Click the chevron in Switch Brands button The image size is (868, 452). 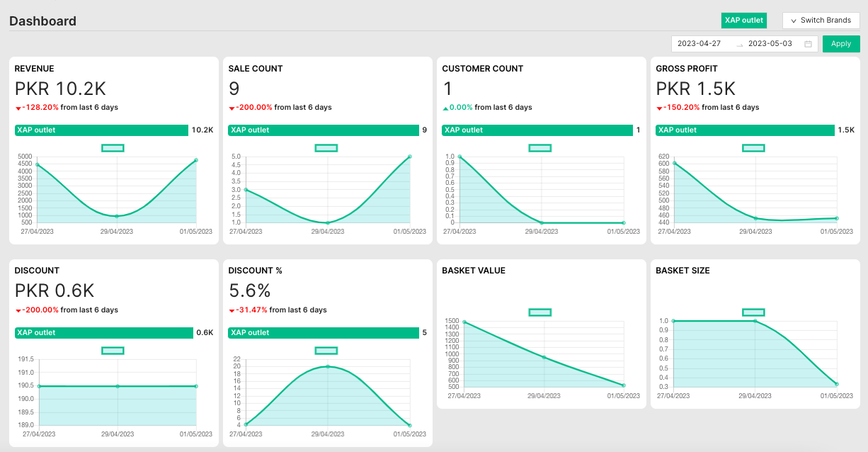(x=794, y=21)
